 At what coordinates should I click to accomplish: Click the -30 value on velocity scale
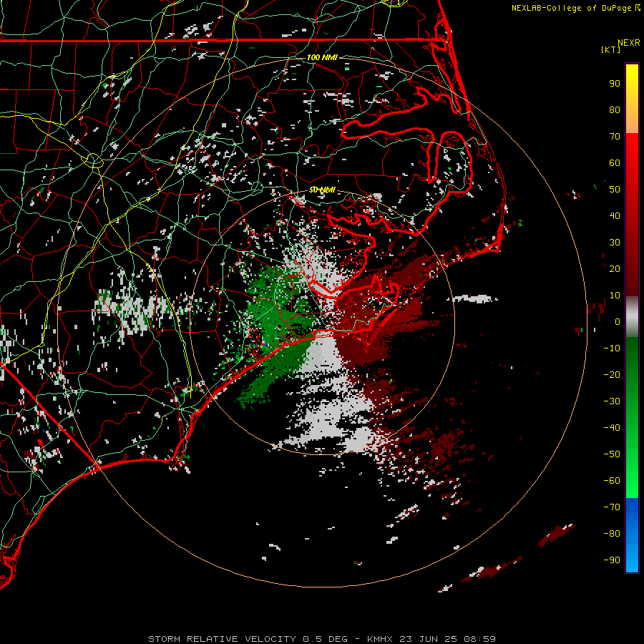click(x=612, y=401)
